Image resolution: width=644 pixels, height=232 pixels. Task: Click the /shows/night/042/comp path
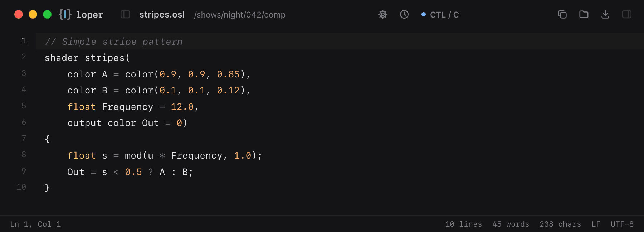point(240,15)
